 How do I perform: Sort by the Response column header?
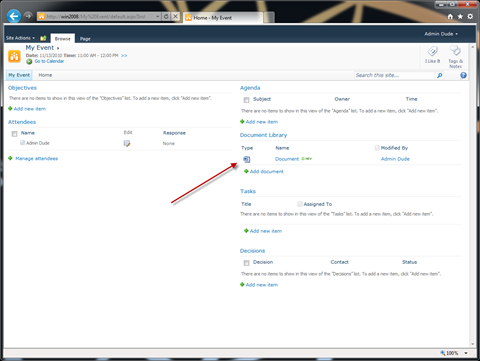click(x=174, y=133)
